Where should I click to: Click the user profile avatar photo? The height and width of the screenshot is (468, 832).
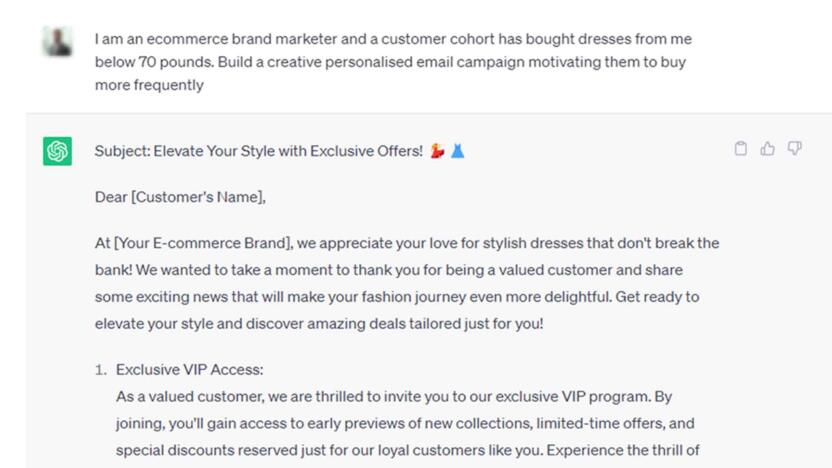pos(57,41)
